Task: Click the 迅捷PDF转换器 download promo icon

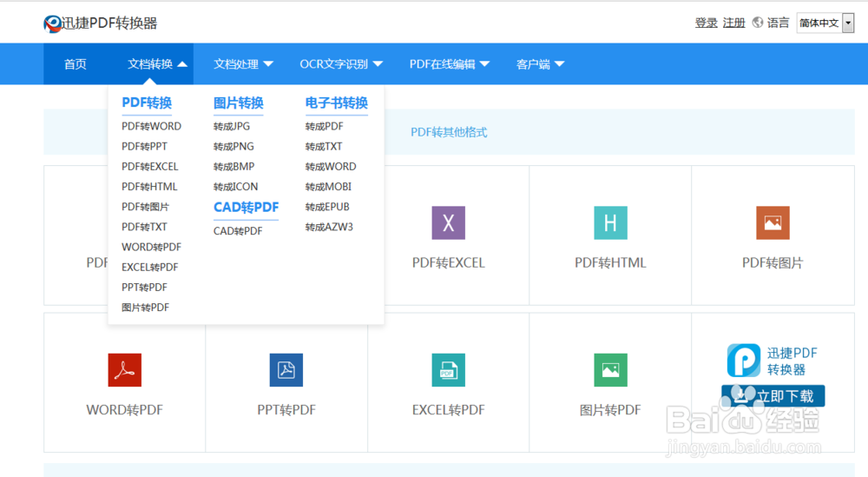Action: [x=744, y=360]
